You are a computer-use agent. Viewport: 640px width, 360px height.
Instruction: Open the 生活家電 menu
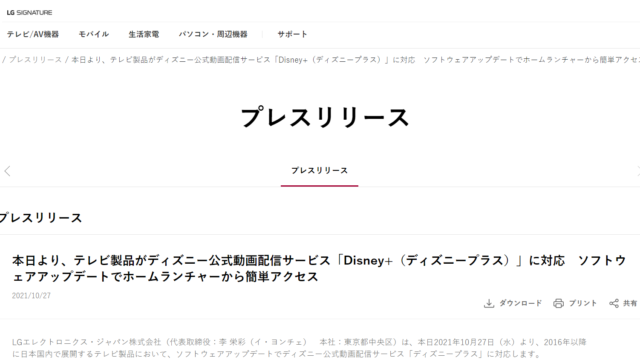tap(144, 34)
